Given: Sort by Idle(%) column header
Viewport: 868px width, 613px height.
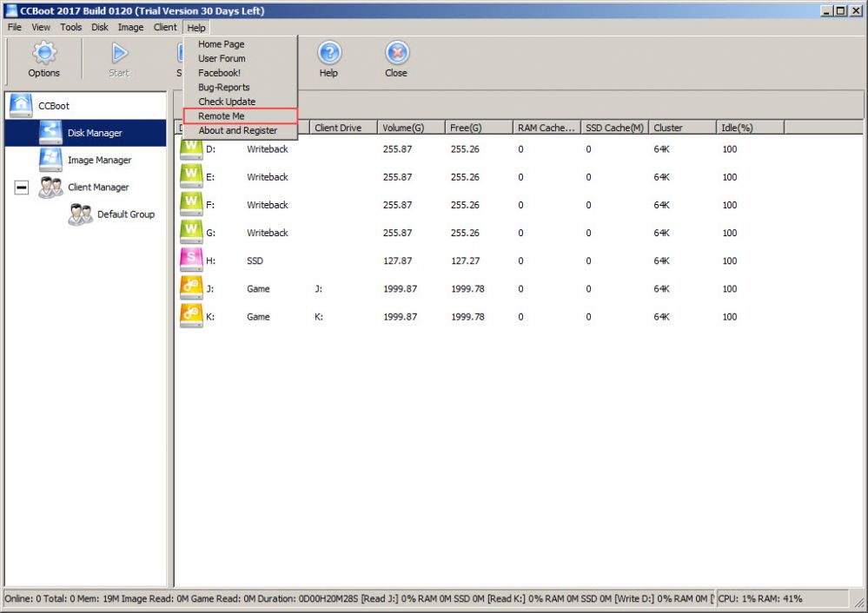Looking at the screenshot, I should pos(750,128).
